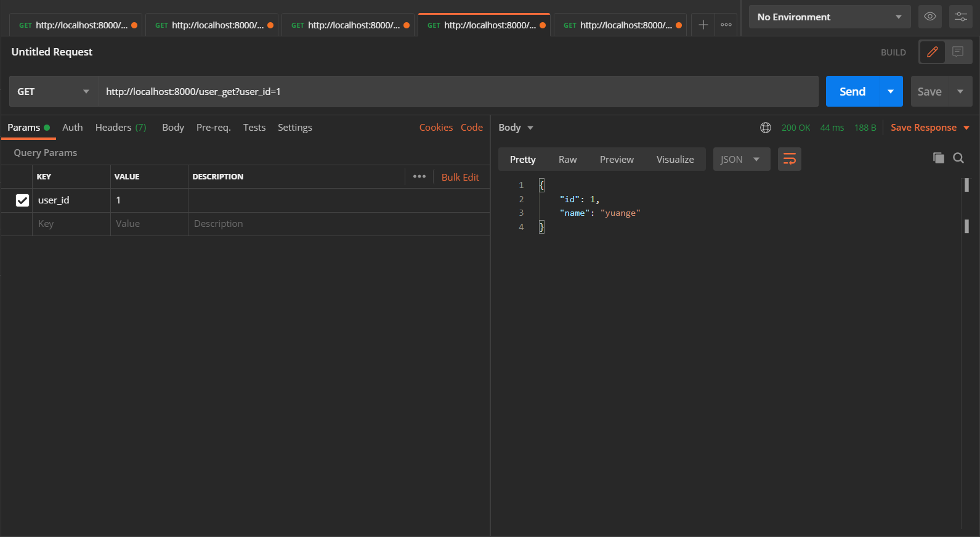Image resolution: width=980 pixels, height=537 pixels.
Task: Switch to the fifth GET localhost request tab
Action: click(620, 25)
